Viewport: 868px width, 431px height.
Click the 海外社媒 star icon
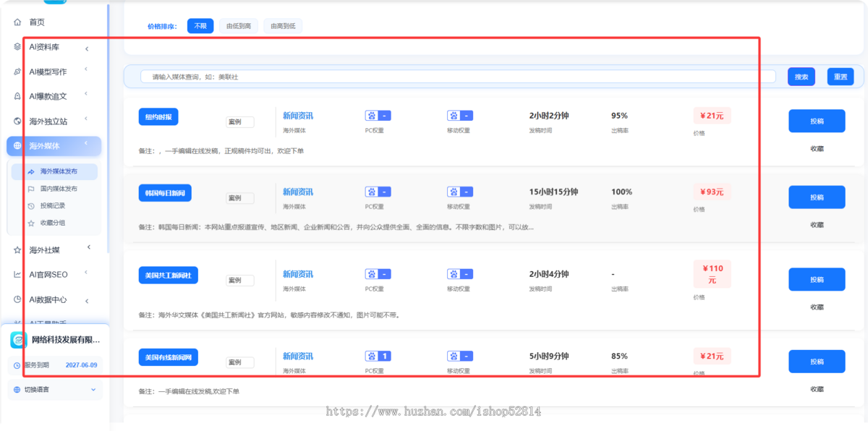17,250
